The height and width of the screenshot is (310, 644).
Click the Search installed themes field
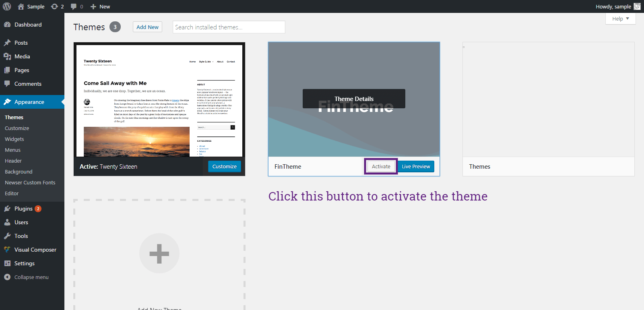(x=229, y=27)
